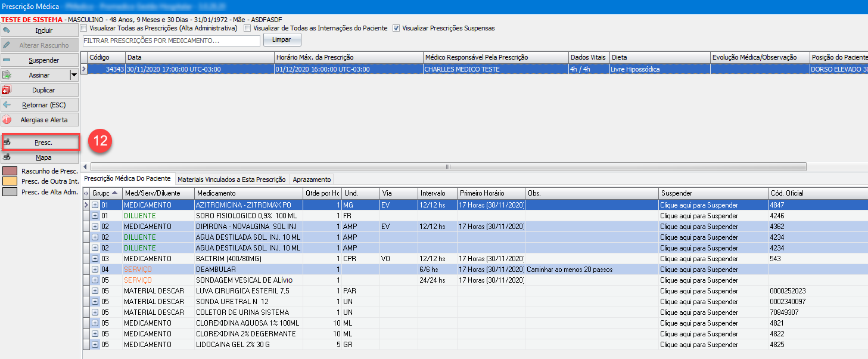This screenshot has height=359, width=868.
Task: Click the Rascunho de Presc. color swatch
Action: 10,171
